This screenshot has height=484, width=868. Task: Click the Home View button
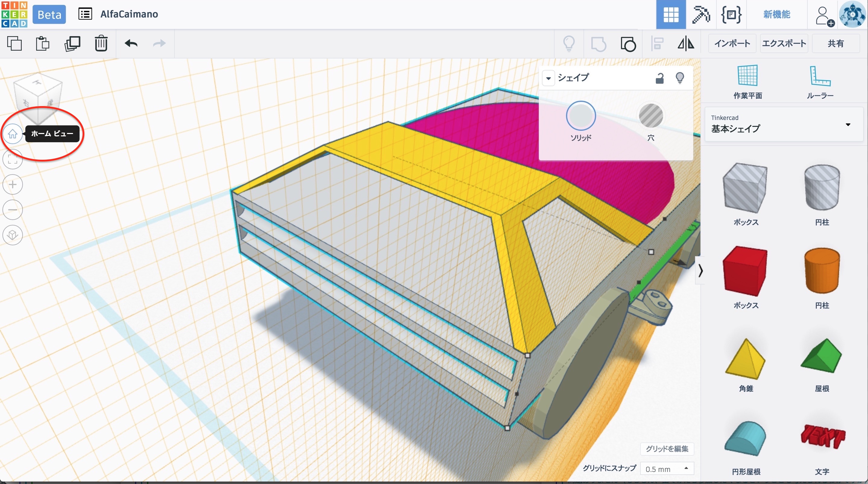12,134
